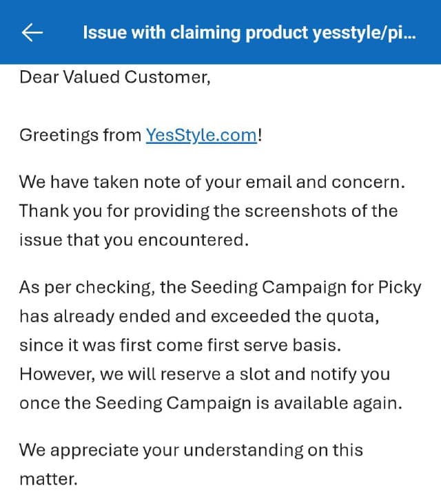Click the 'Greetings from' text
The image size is (441, 504).
coord(80,135)
